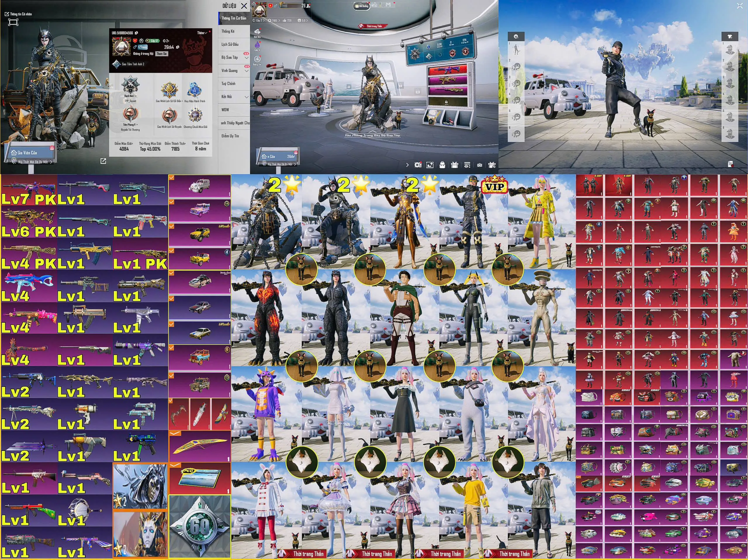This screenshot has height=560, width=748.
Task: Toggle the eye display-list icon in lobby toolbar
Action: click(467, 165)
